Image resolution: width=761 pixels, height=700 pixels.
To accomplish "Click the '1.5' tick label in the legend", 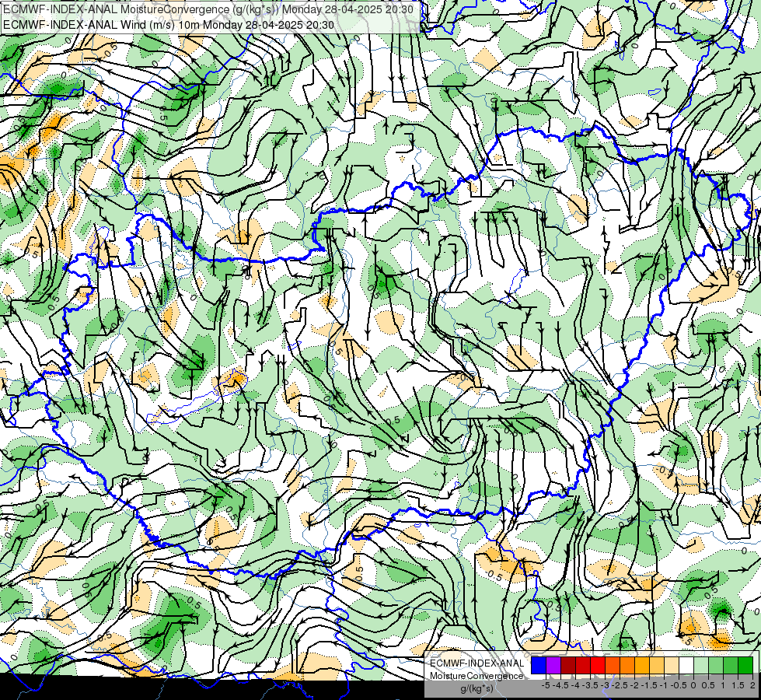I will (x=738, y=685).
